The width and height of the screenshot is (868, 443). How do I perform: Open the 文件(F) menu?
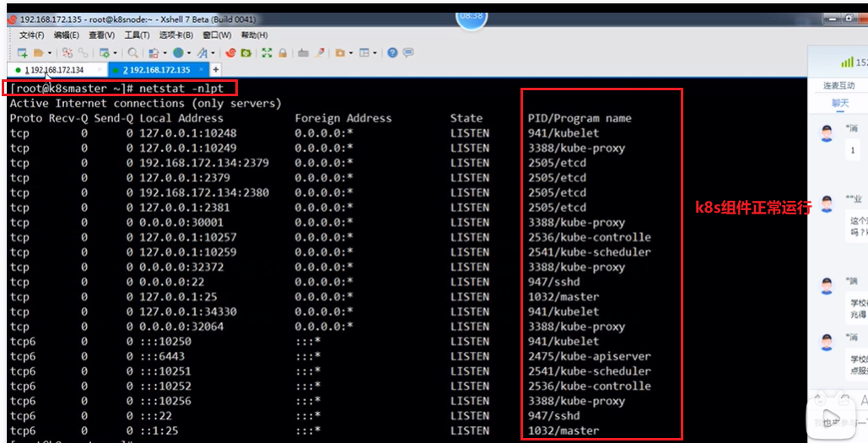31,35
